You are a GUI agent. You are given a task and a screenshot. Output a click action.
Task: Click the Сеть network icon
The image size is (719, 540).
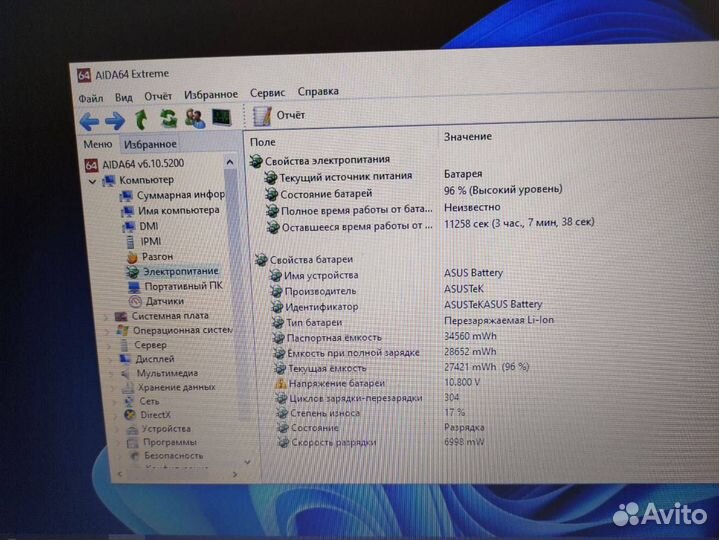click(130, 402)
